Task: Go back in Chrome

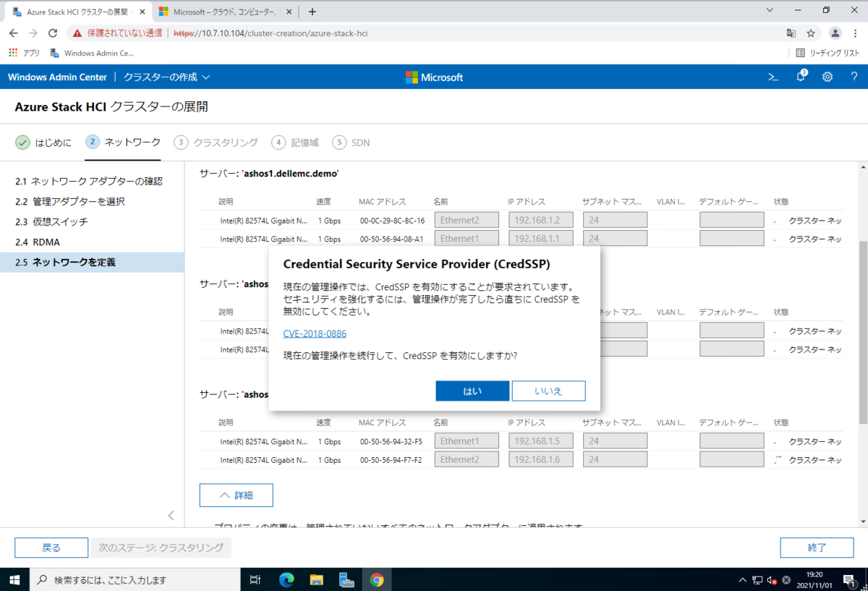Action: tap(14, 33)
